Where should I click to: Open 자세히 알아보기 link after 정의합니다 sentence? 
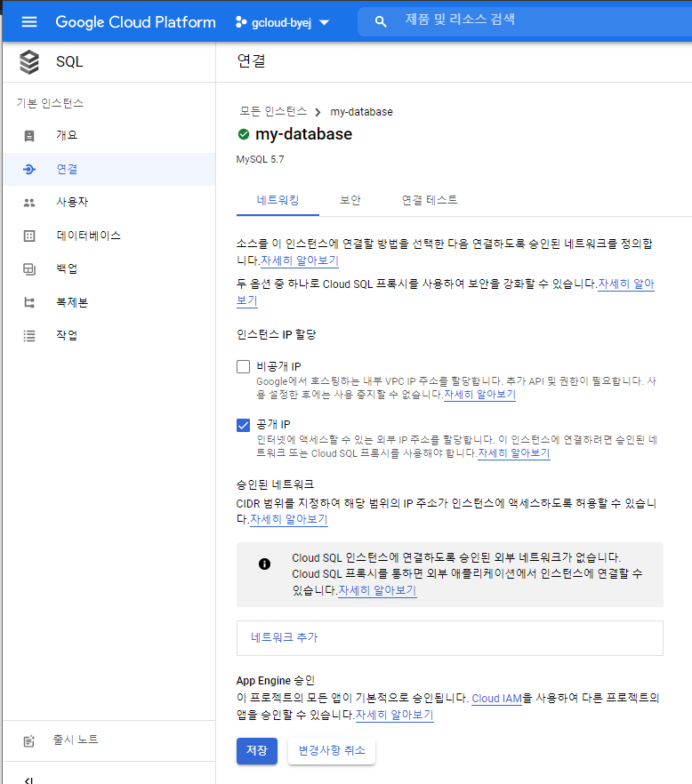[x=300, y=261]
